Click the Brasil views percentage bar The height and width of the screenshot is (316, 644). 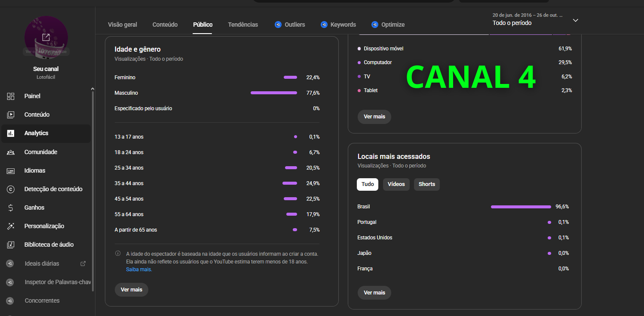coord(521,207)
